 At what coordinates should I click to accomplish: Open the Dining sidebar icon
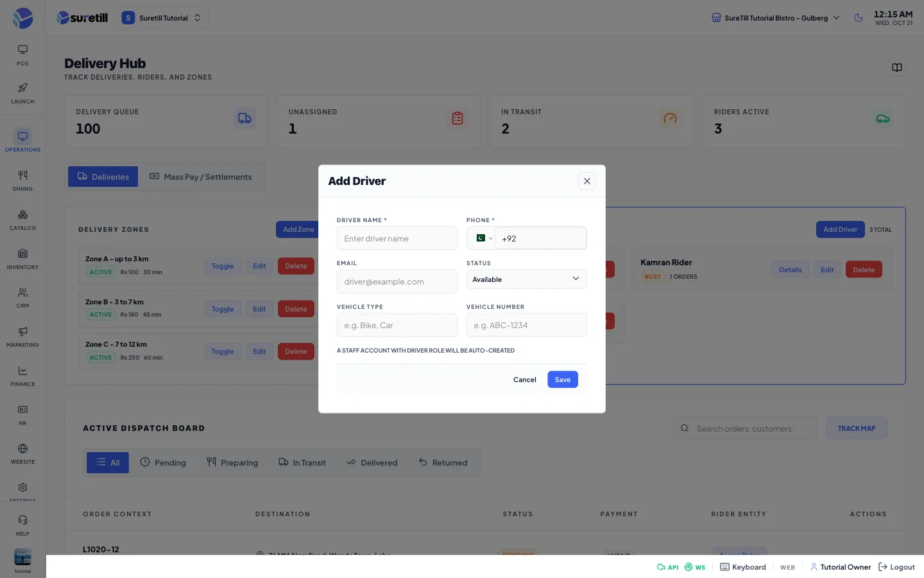(x=22, y=180)
